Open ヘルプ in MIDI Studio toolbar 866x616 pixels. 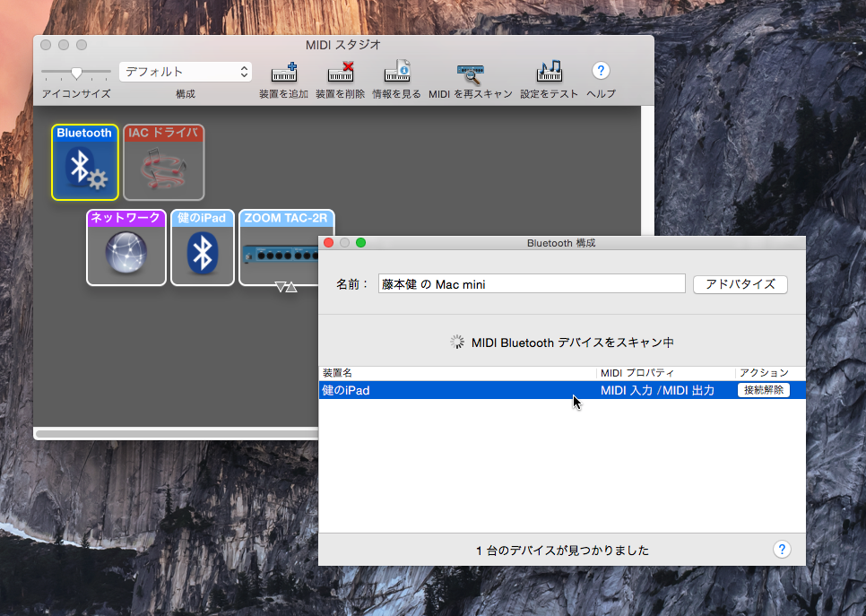tap(601, 71)
